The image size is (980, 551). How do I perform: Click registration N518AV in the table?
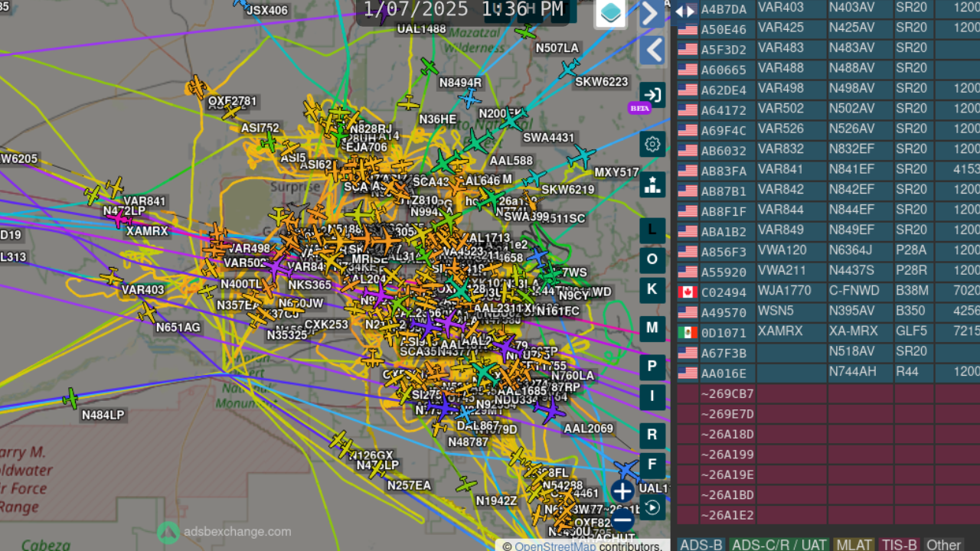coord(851,351)
